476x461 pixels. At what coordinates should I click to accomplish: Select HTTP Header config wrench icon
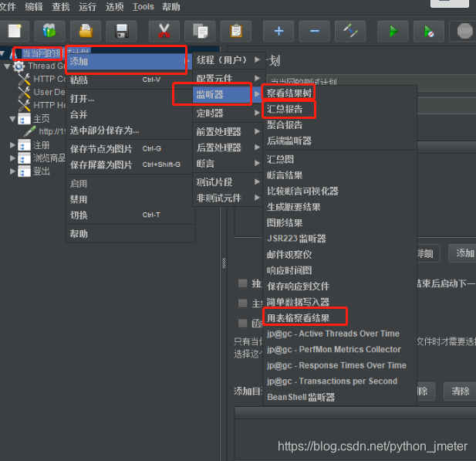click(24, 106)
